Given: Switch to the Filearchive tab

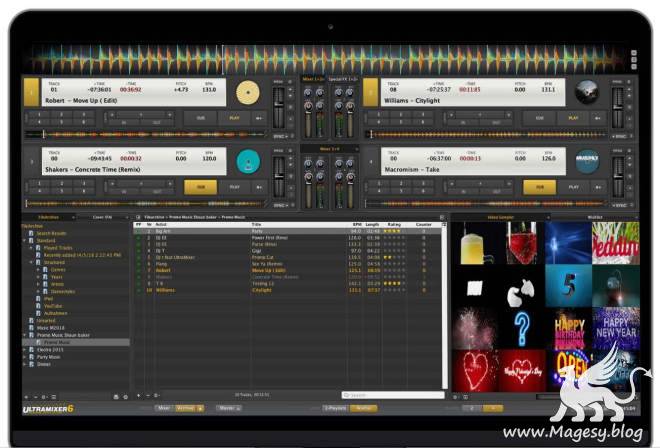Looking at the screenshot, I should tap(48, 217).
